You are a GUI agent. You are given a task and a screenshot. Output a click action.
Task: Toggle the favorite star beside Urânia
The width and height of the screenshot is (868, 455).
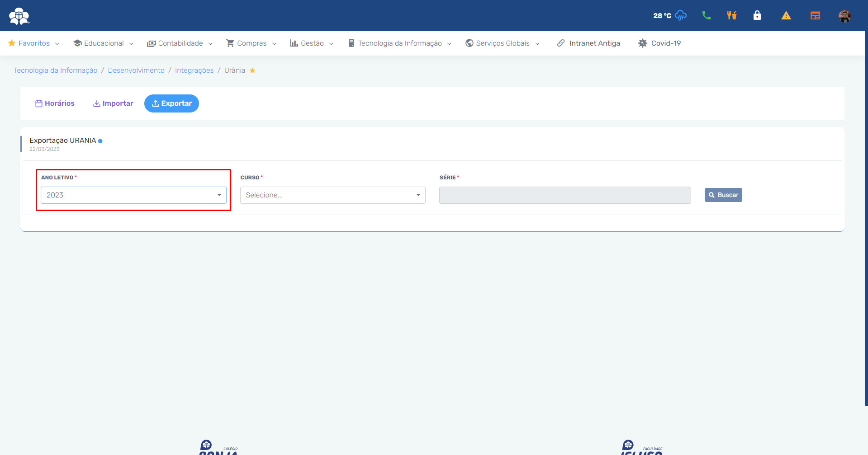coord(252,70)
